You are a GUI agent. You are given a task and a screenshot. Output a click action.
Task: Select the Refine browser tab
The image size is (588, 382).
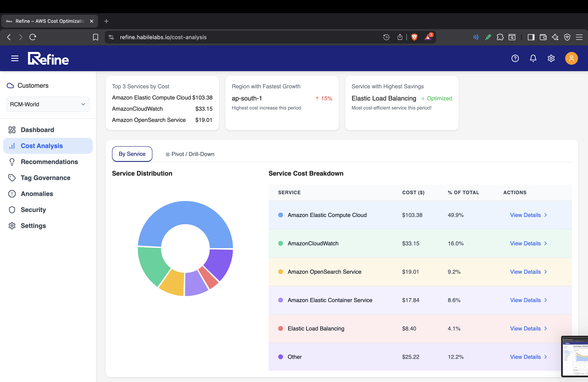click(49, 21)
